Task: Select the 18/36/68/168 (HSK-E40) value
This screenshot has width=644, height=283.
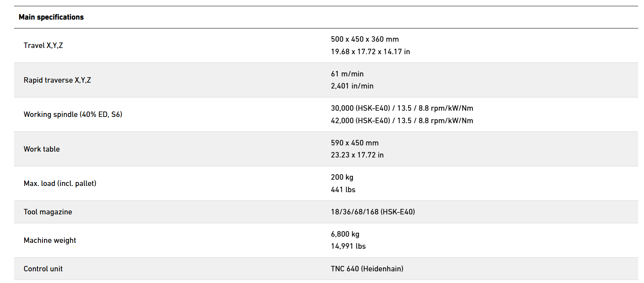Action: [373, 212]
